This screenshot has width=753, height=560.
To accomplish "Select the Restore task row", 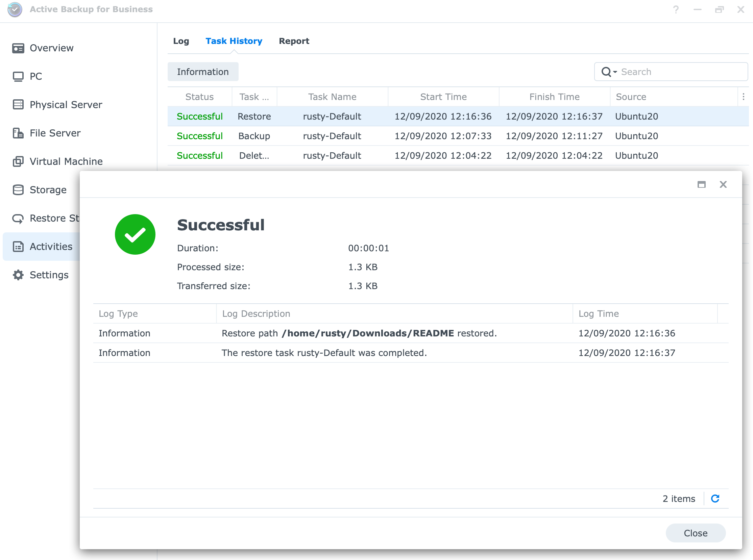I will coord(458,116).
